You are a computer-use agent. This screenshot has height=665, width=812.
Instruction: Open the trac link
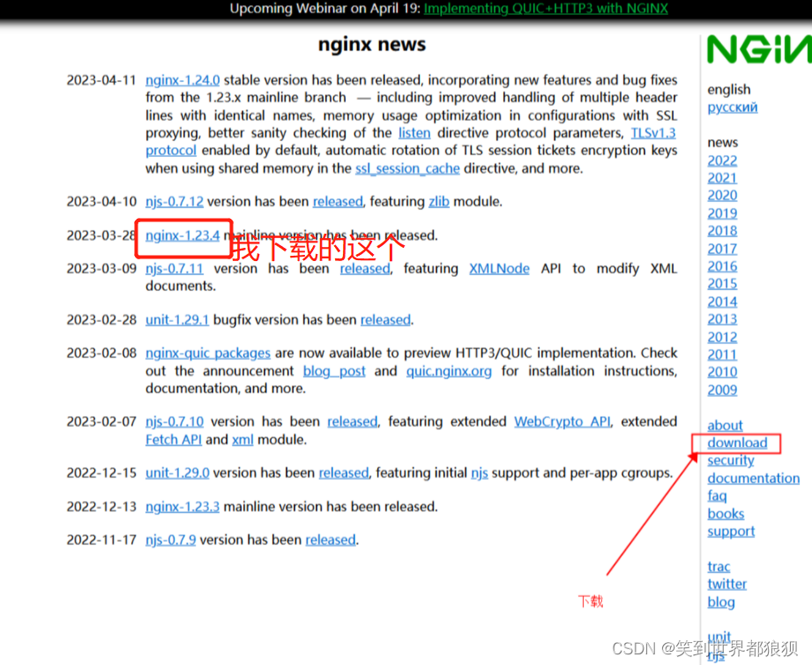[719, 566]
